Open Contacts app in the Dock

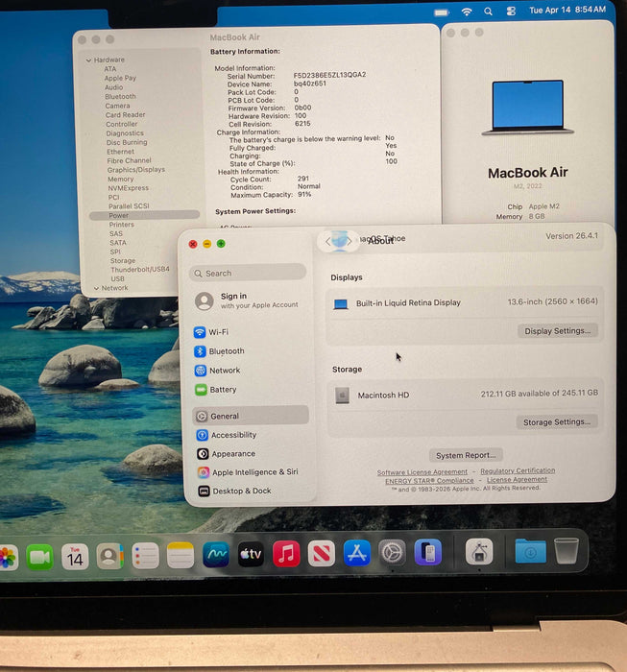click(110, 557)
